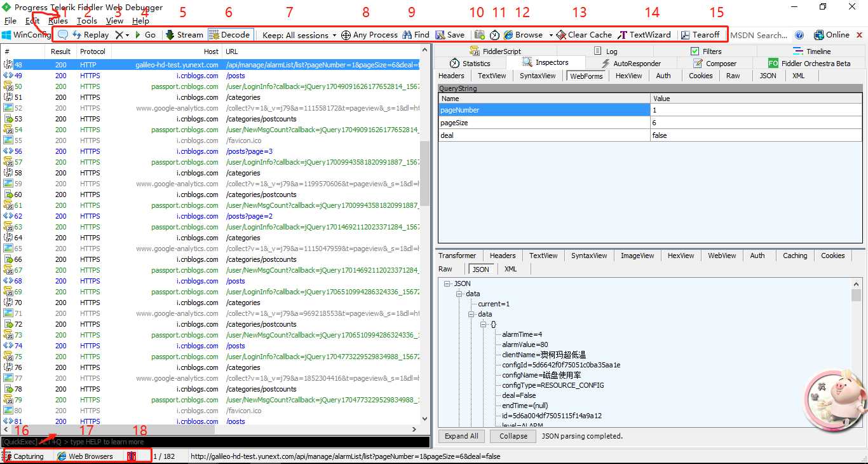Viewport: 868px width, 464px height.
Task: Click session 53 /categories/postcounts row icon
Action: coord(8,119)
